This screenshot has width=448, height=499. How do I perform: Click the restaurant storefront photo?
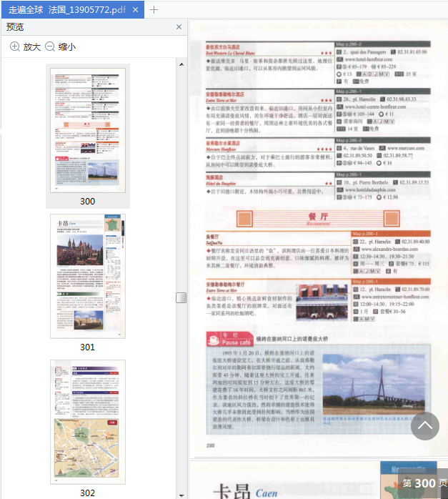coord(322,302)
